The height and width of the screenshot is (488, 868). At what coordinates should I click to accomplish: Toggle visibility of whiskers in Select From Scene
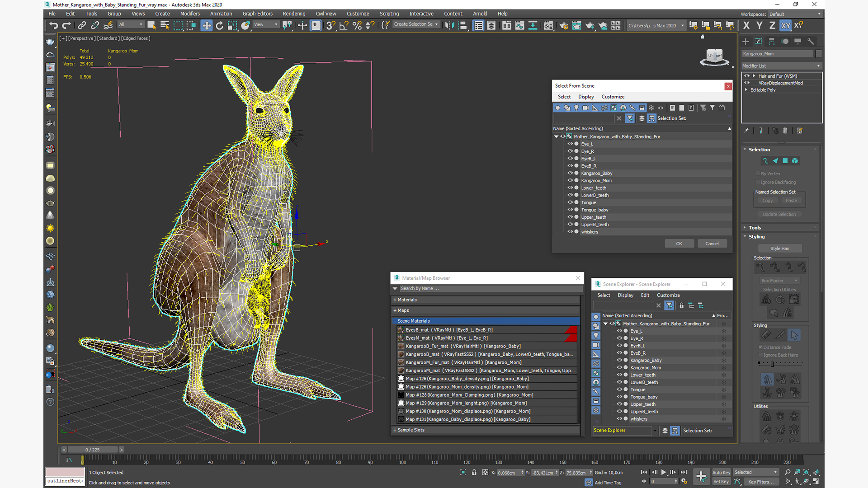pos(570,232)
